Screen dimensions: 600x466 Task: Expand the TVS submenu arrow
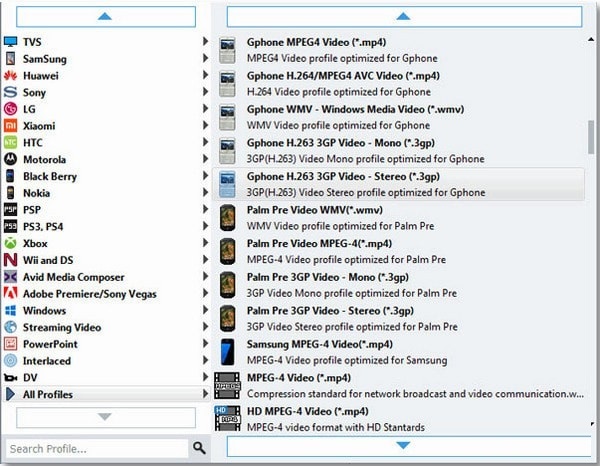[x=205, y=41]
